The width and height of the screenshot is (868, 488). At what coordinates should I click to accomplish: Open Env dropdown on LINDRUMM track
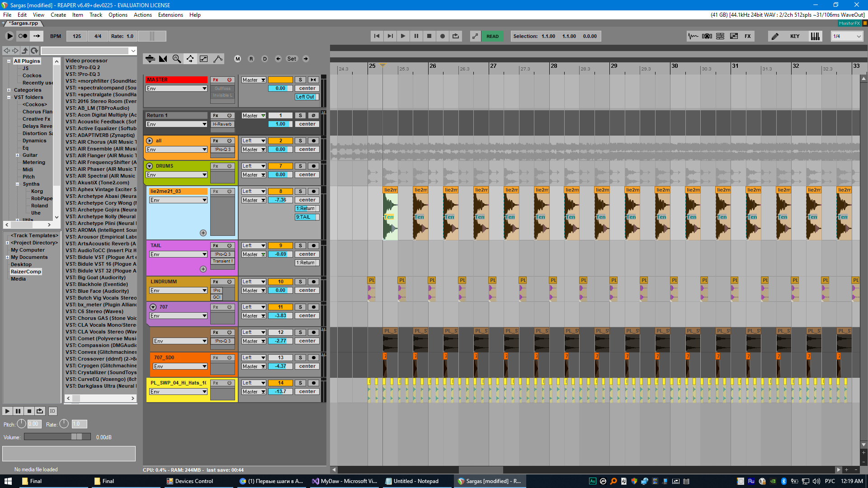[x=179, y=291]
